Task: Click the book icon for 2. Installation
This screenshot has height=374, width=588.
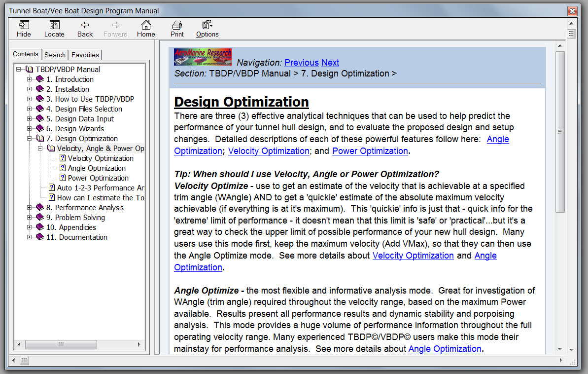Action: [x=40, y=89]
